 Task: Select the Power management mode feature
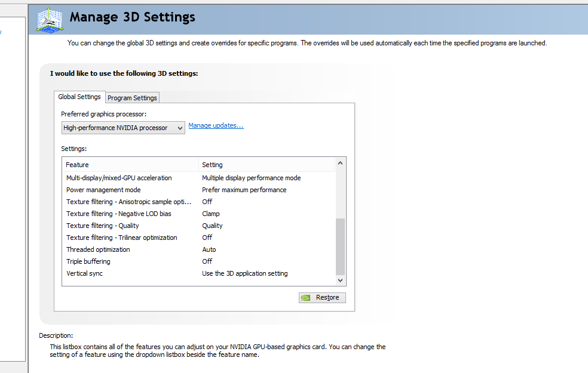point(103,190)
